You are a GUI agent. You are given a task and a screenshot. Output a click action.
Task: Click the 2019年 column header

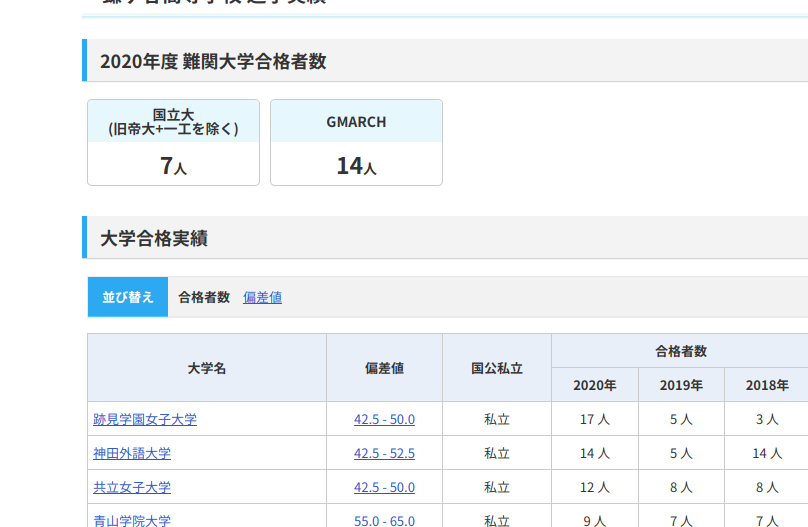[x=681, y=385]
